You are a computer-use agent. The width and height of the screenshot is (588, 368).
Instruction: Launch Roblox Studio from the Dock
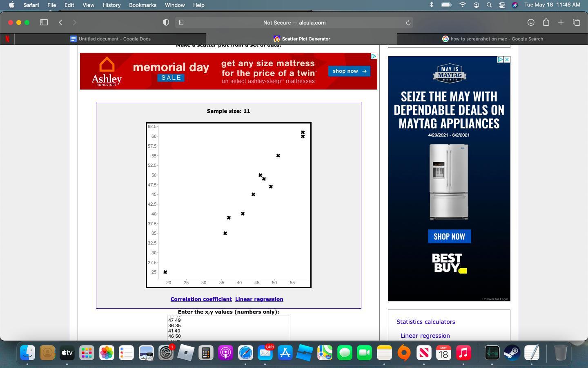click(x=305, y=352)
